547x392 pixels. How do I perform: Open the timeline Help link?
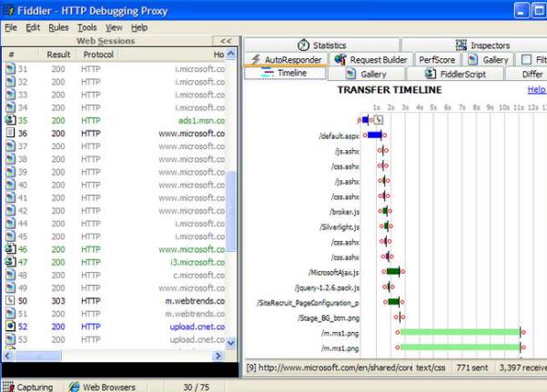536,90
